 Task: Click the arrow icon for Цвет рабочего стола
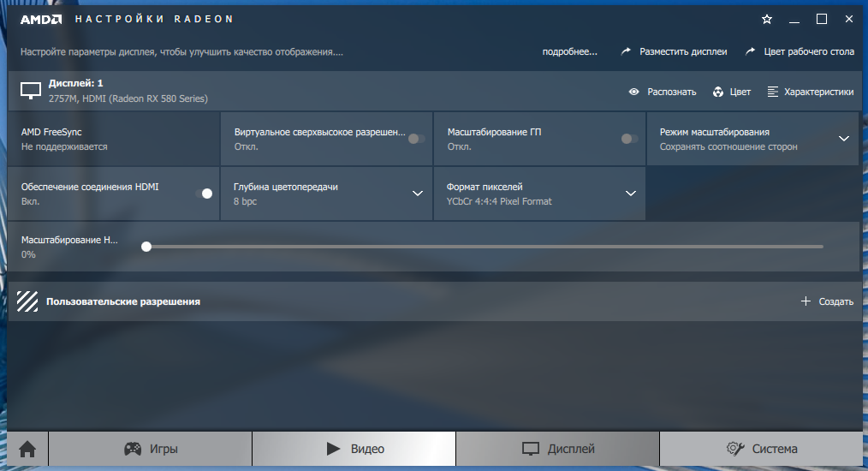point(750,51)
